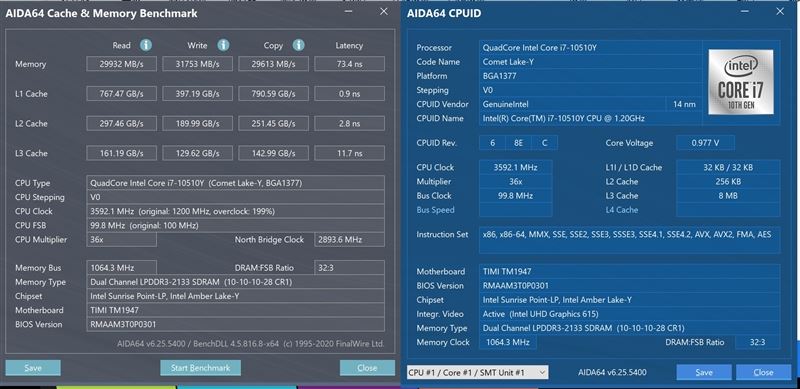Close Cache & Memory Benchmark via title X
Viewport: 800px width, 389px height.
[x=384, y=11]
